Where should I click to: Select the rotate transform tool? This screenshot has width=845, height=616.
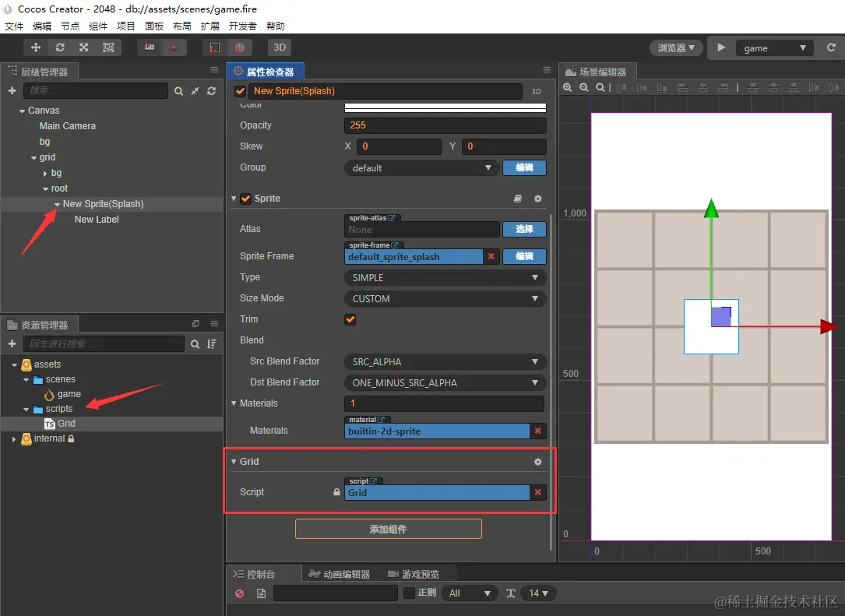(x=60, y=48)
